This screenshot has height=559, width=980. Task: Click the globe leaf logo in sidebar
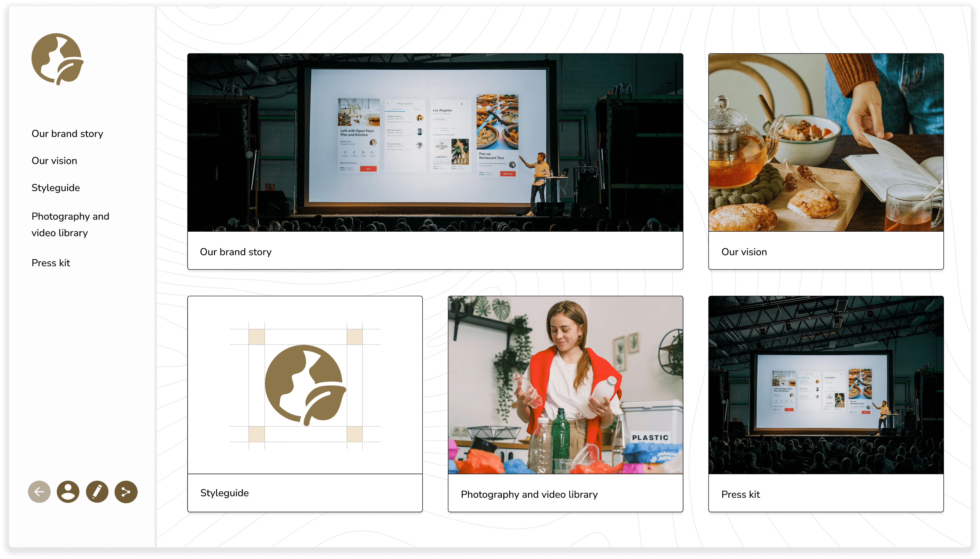point(57,59)
